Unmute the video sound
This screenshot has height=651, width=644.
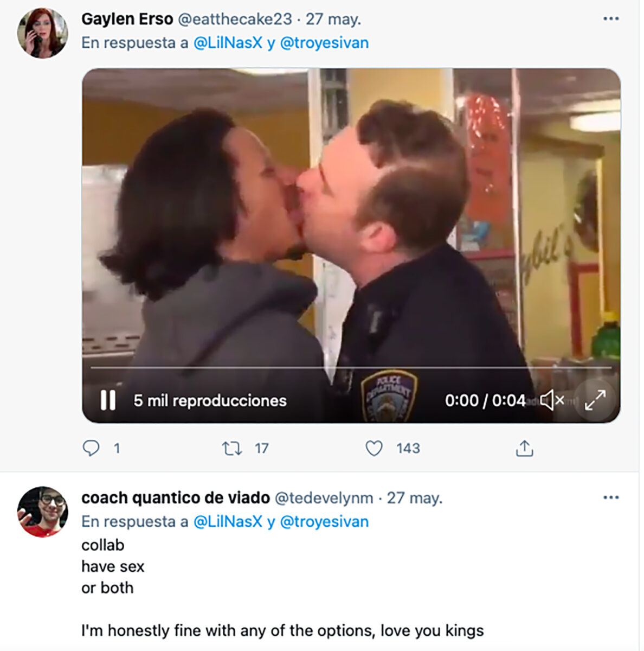pyautogui.click(x=552, y=401)
